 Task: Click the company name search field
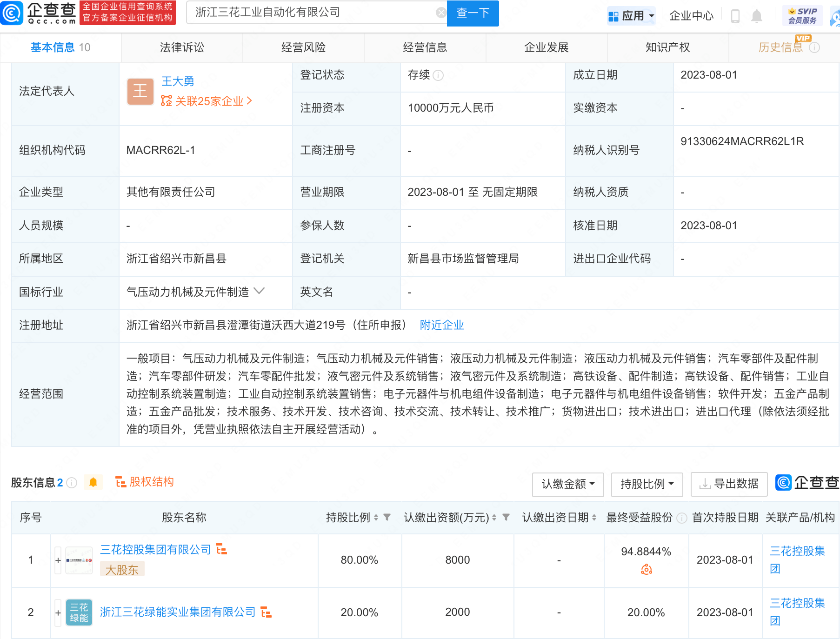pyautogui.click(x=312, y=13)
